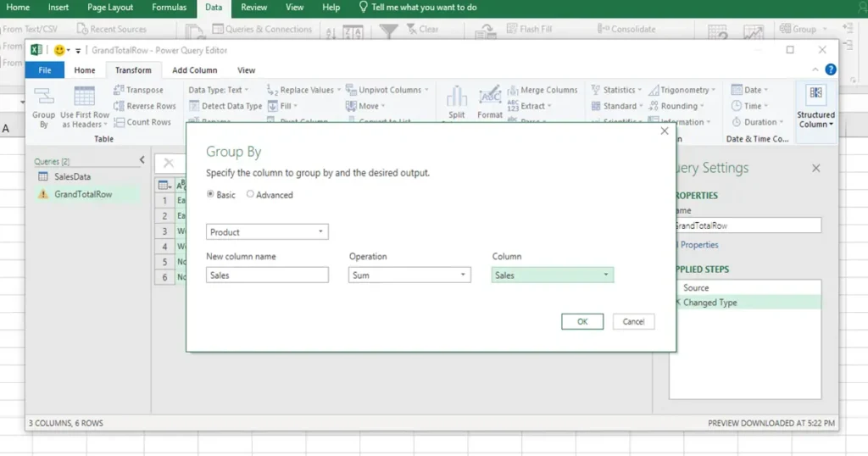The image size is (868, 456).
Task: Click Unpivot Columns
Action: coord(387,90)
